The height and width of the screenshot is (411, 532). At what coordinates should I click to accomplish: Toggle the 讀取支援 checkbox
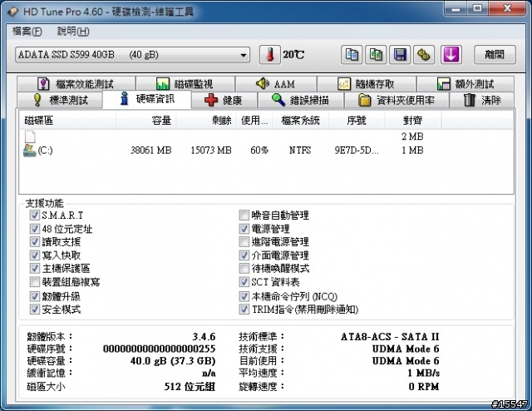click(34, 242)
